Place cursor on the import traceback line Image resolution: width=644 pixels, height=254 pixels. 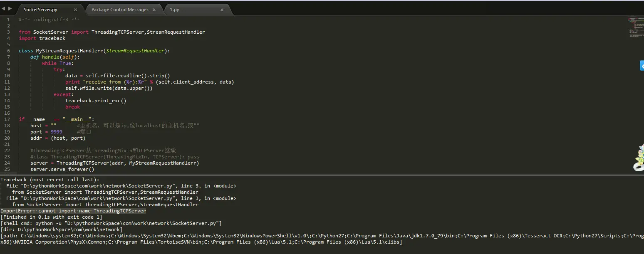tap(42, 38)
